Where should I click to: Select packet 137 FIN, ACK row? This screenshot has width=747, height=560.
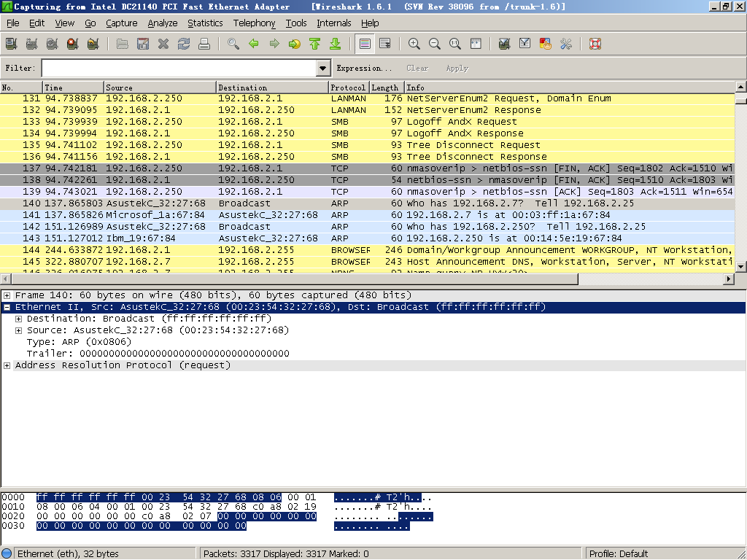click(368, 168)
